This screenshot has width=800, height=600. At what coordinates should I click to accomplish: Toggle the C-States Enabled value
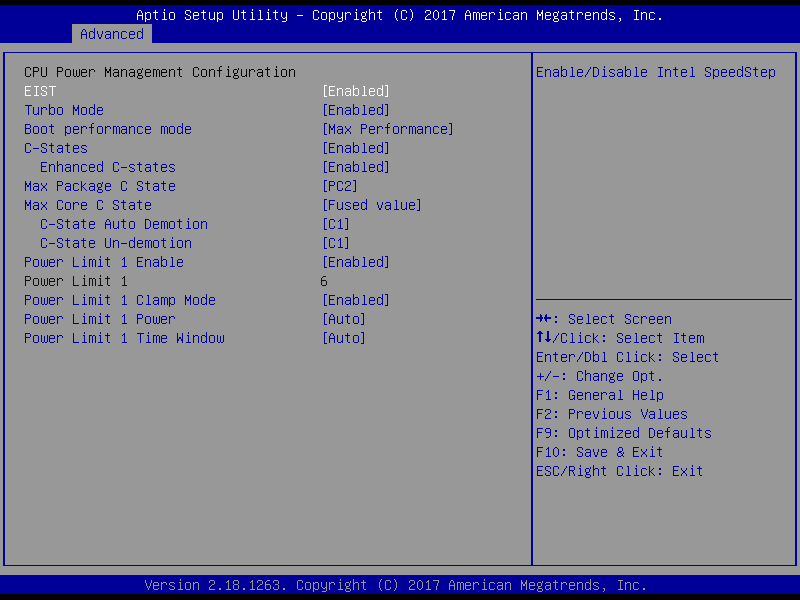coord(355,148)
